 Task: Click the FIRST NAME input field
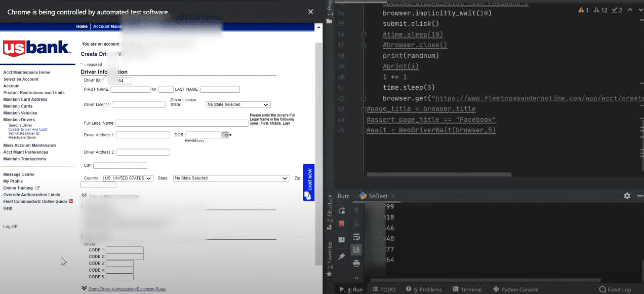131,89
